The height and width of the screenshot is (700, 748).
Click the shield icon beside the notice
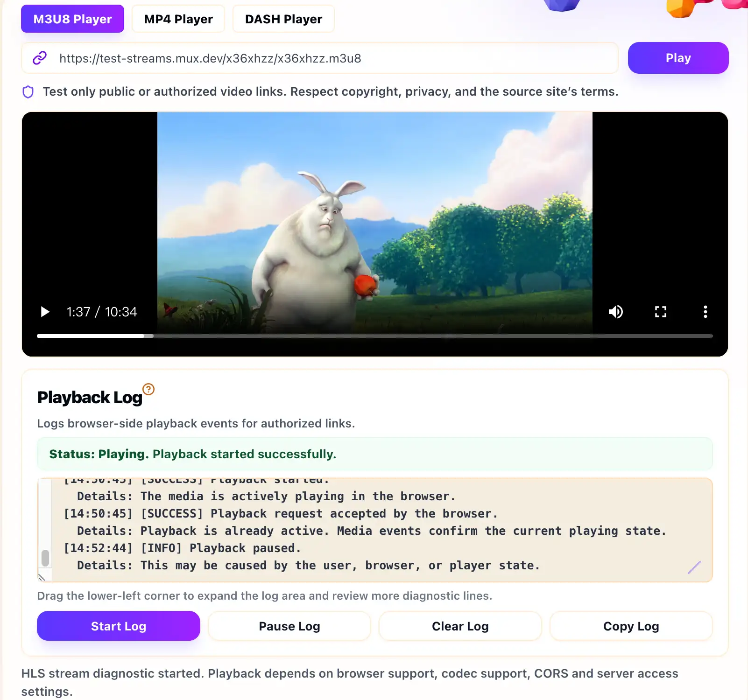pos(28,92)
